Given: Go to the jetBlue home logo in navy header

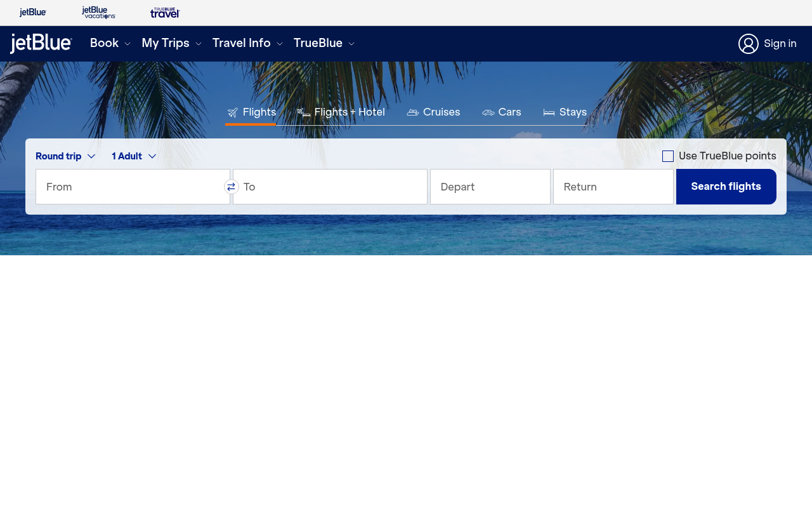Looking at the screenshot, I should 41,44.
